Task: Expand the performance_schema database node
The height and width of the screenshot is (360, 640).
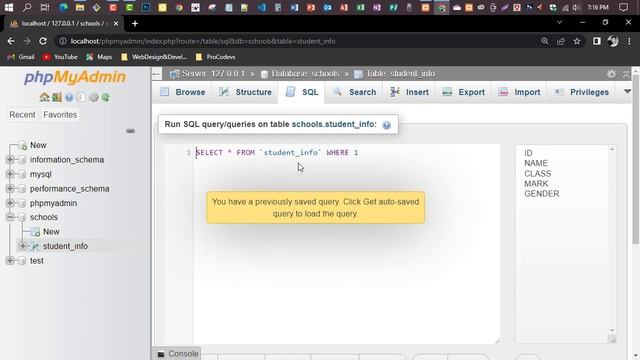Action: click(x=10, y=189)
